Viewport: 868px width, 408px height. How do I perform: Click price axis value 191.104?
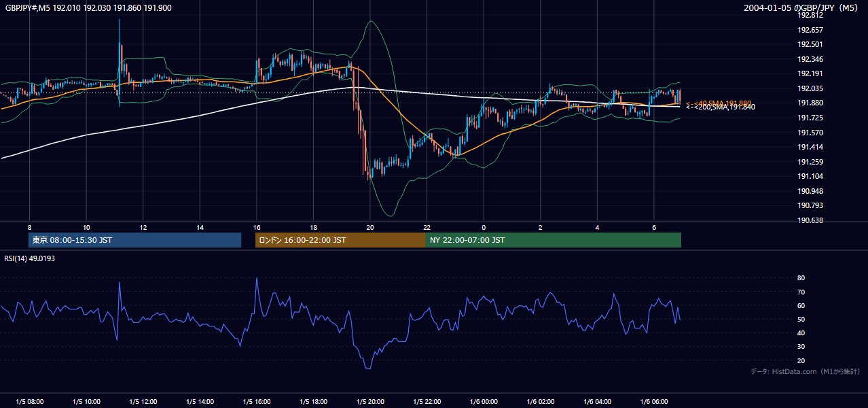(x=811, y=176)
